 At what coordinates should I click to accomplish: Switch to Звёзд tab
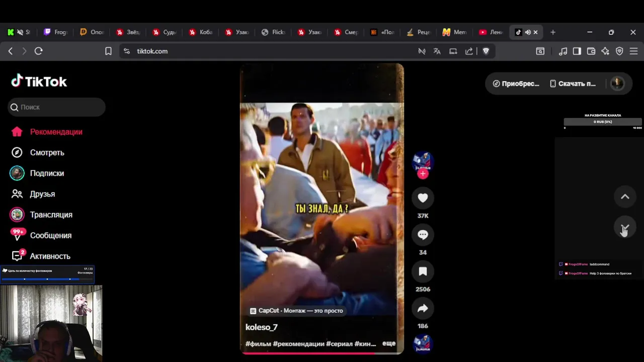(x=128, y=32)
